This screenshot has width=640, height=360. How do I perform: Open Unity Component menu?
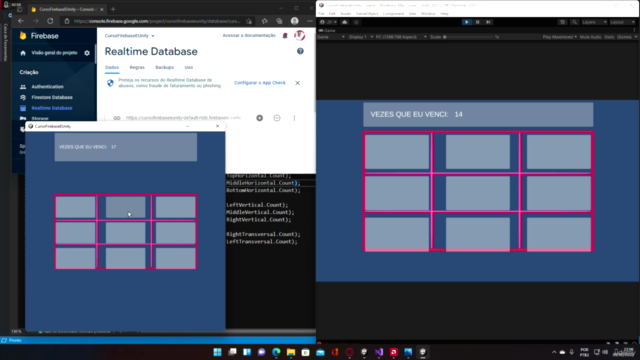pyautogui.click(x=393, y=13)
